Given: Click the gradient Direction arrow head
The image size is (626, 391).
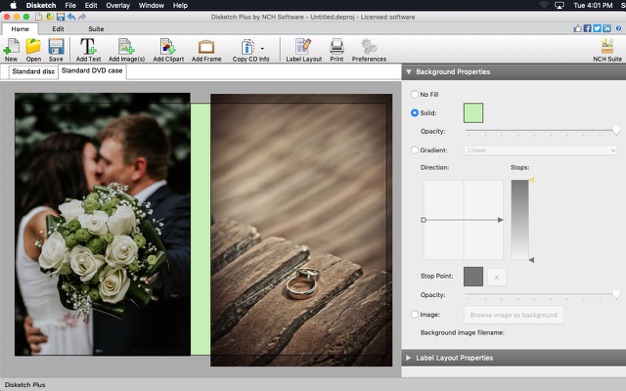Looking at the screenshot, I should click(500, 220).
